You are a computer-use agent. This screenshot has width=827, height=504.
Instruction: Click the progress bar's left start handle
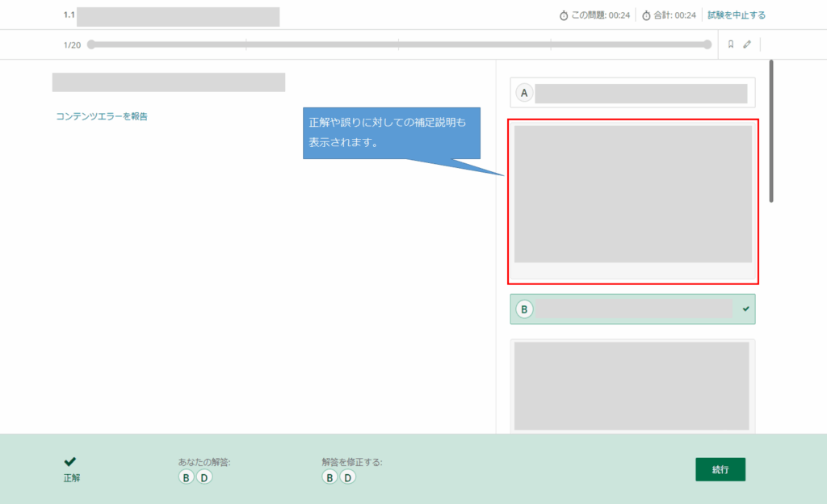(91, 44)
